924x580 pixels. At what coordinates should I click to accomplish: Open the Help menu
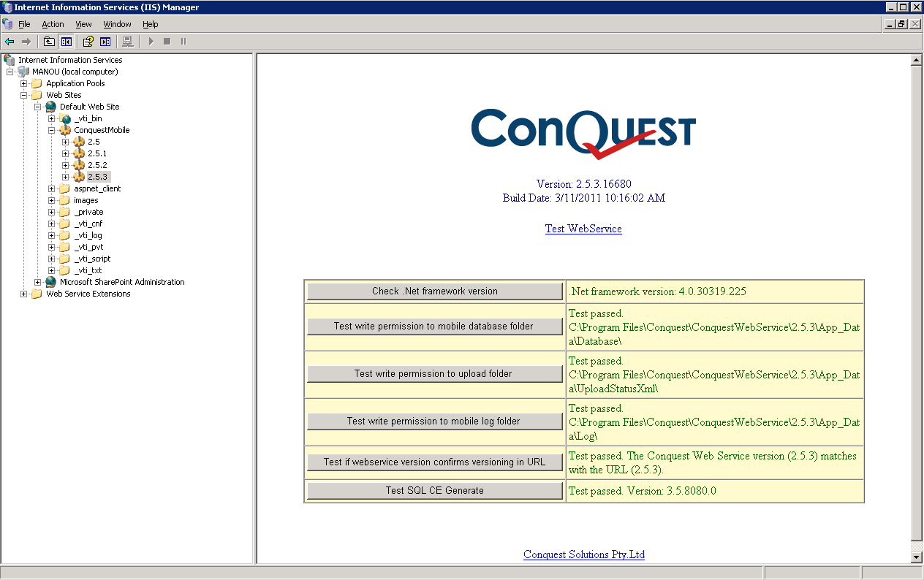(x=150, y=24)
